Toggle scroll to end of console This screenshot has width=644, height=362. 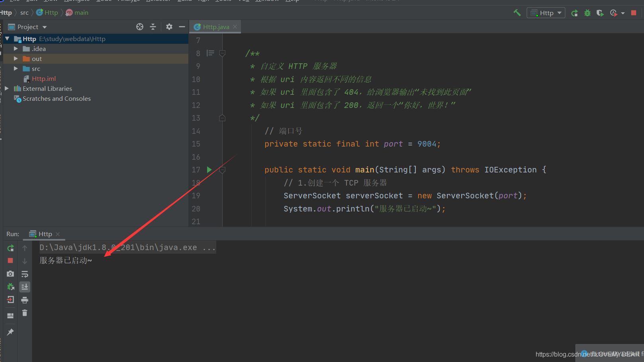pyautogui.click(x=25, y=287)
